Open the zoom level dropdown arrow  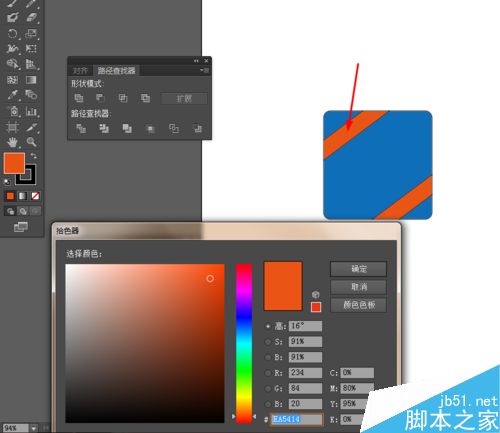point(34,428)
